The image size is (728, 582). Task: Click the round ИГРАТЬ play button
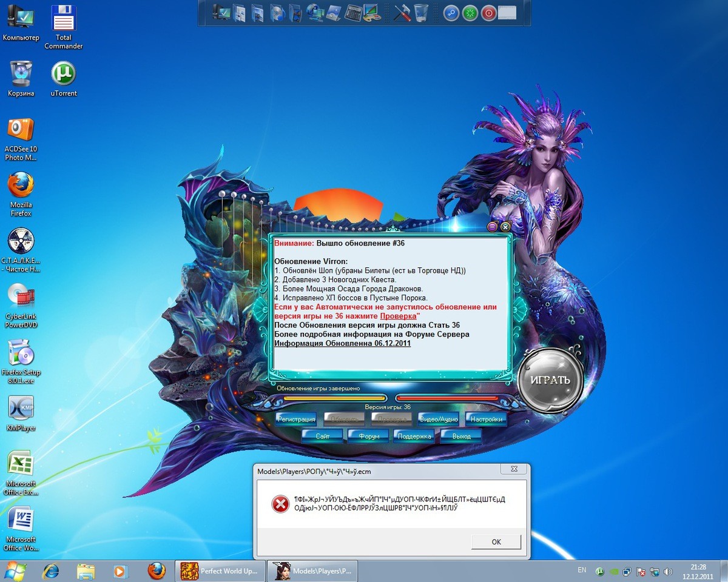coord(550,380)
